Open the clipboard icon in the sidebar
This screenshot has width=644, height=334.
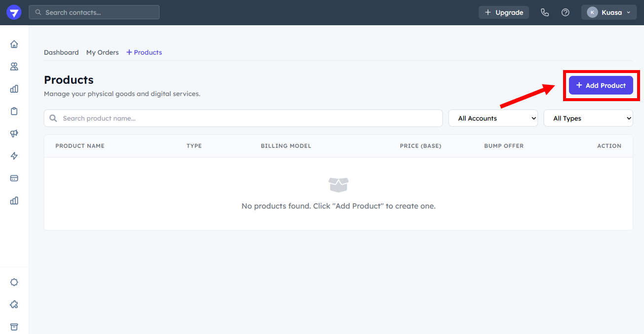click(14, 111)
